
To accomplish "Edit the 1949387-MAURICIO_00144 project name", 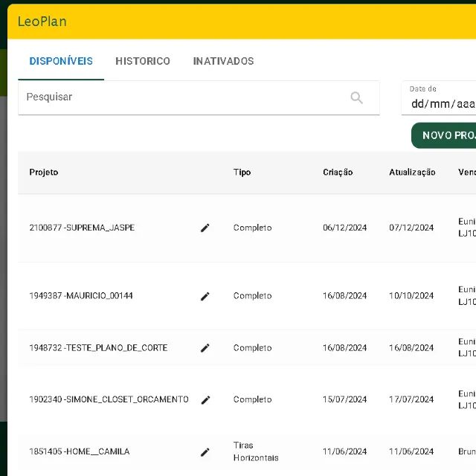I will (205, 296).
